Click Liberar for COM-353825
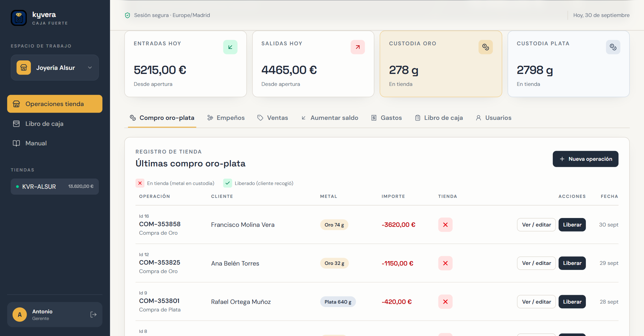Image resolution: width=644 pixels, height=336 pixels. click(x=572, y=263)
